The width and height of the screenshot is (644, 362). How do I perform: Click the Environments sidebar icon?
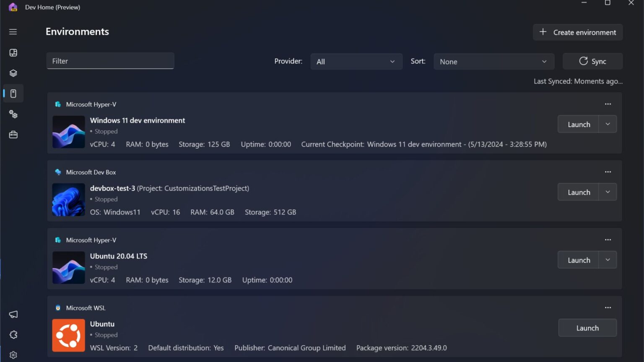(13, 93)
